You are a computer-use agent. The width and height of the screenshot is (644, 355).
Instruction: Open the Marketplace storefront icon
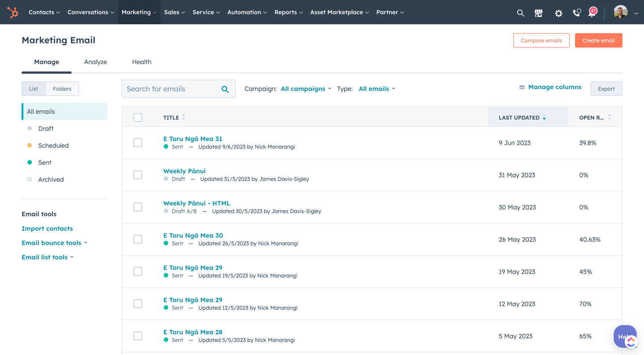tap(538, 13)
